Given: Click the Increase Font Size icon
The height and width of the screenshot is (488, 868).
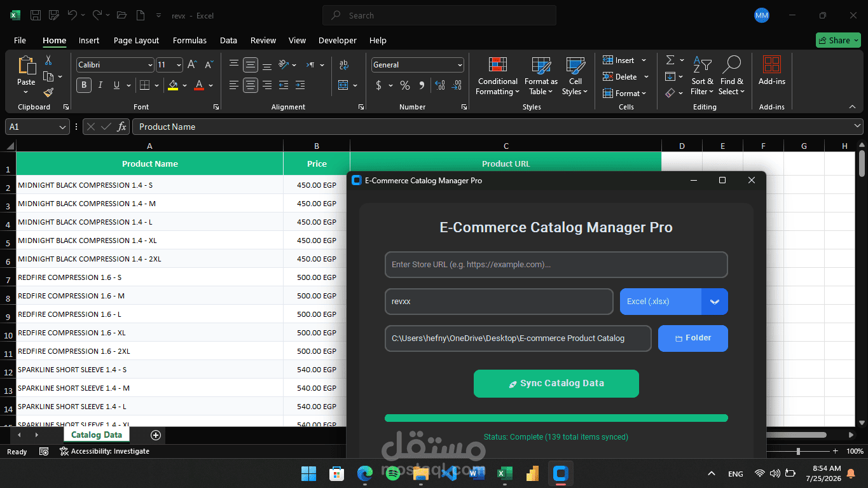Looking at the screenshot, I should pos(192,65).
